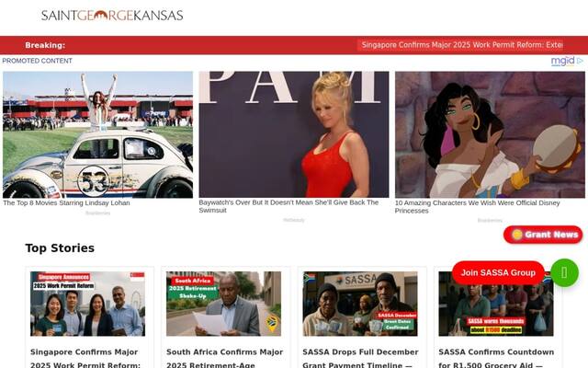Open the SASSA Confirms Countdown Grocery Aid title
Screen dimensions: 588x368
[496, 358]
